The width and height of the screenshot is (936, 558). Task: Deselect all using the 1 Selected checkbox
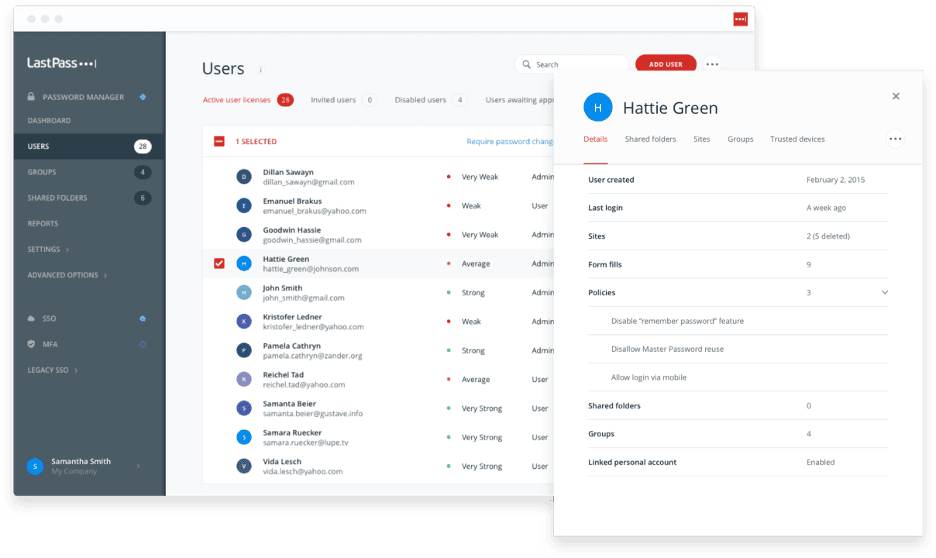(x=219, y=142)
